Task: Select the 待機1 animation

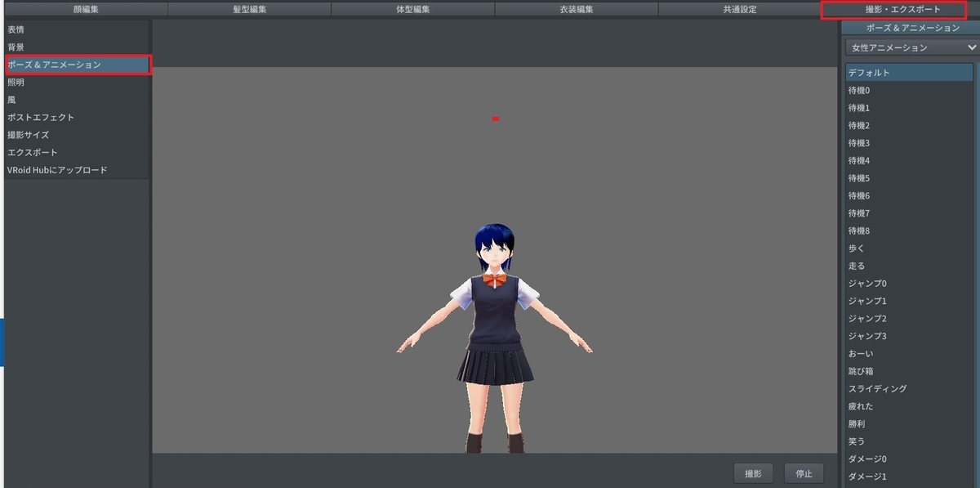Action: (911, 108)
